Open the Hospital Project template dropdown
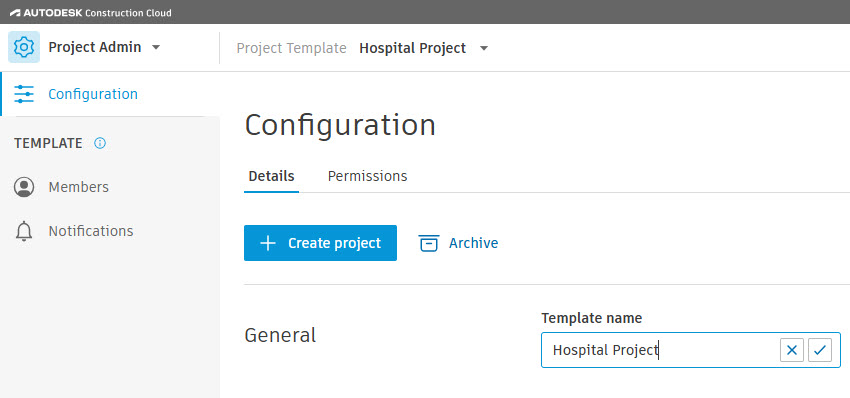 click(x=484, y=48)
